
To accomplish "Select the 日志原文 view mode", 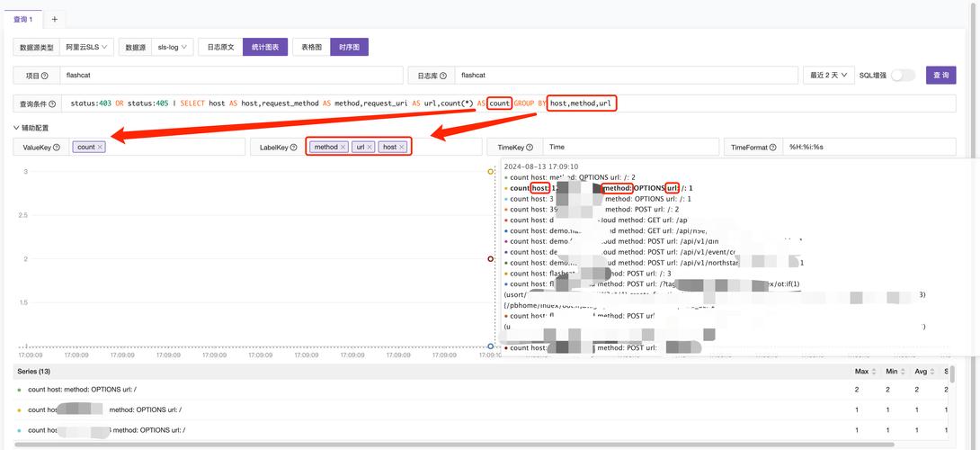I will coord(220,47).
